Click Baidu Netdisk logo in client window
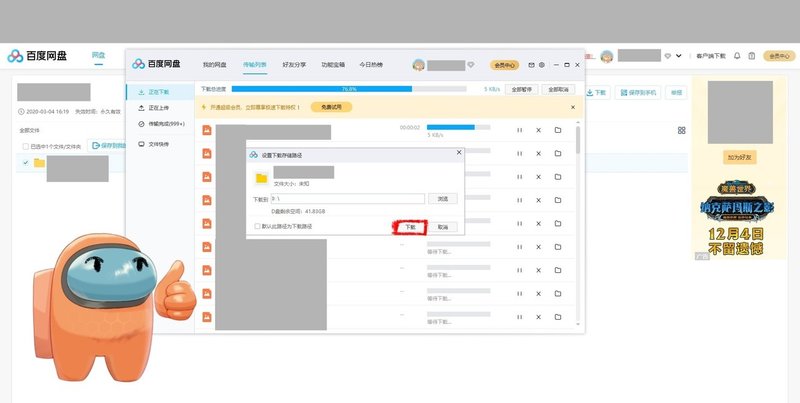Viewport: 800px width, 403px height. tap(156, 64)
